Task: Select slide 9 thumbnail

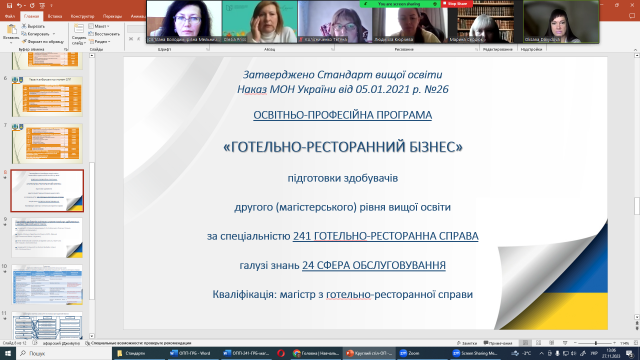Action: [x=47, y=238]
